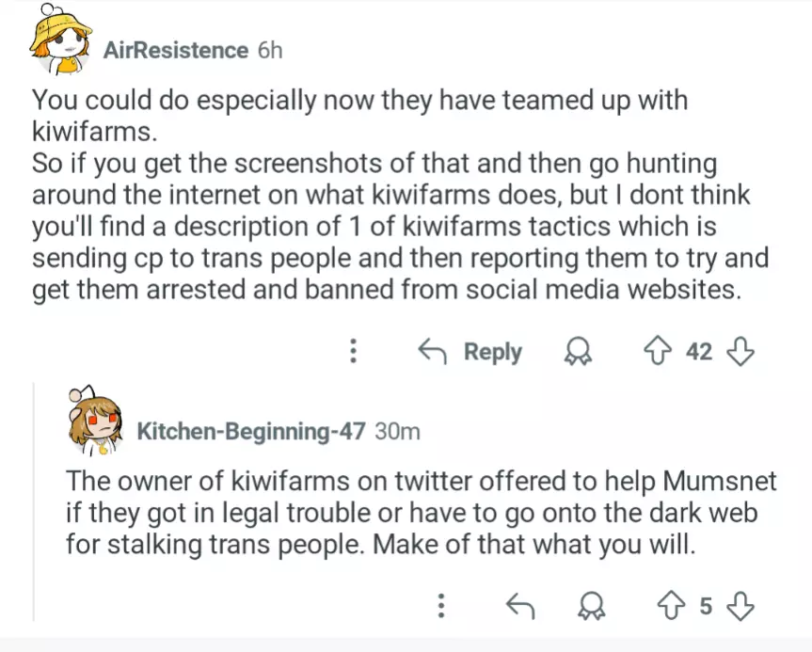Open more options on Kitchen-Beginning-47's reply

coord(439,605)
